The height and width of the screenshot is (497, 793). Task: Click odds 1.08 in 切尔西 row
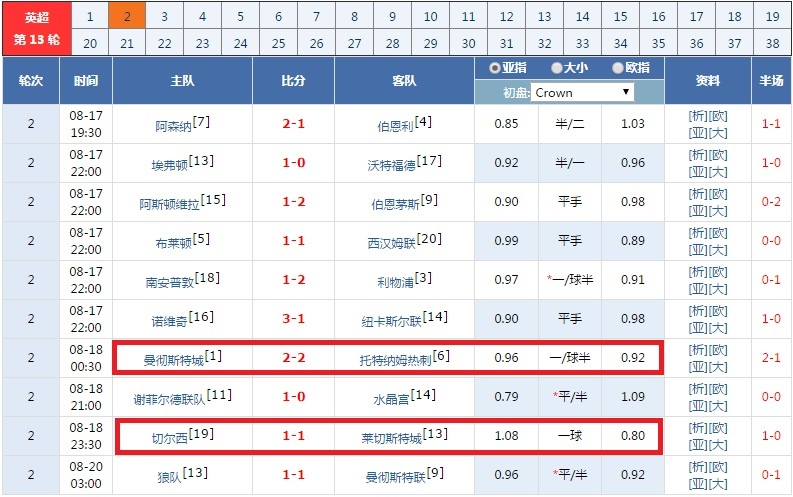pyautogui.click(x=506, y=435)
